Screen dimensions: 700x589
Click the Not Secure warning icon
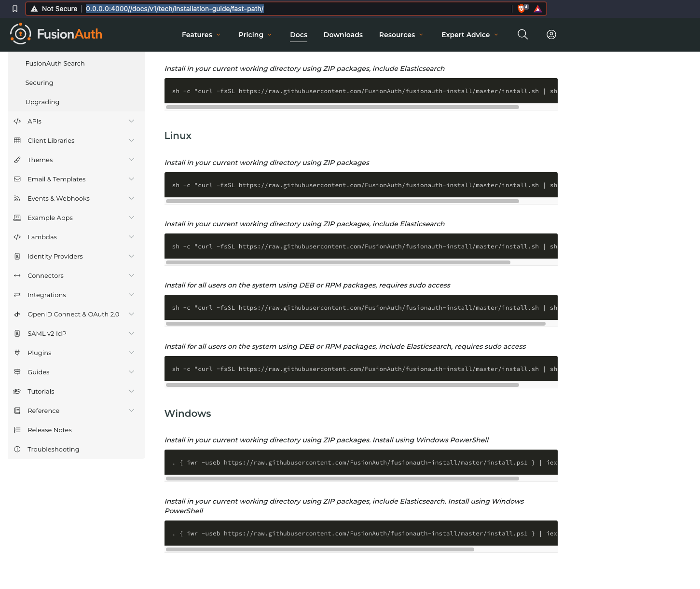tap(34, 9)
